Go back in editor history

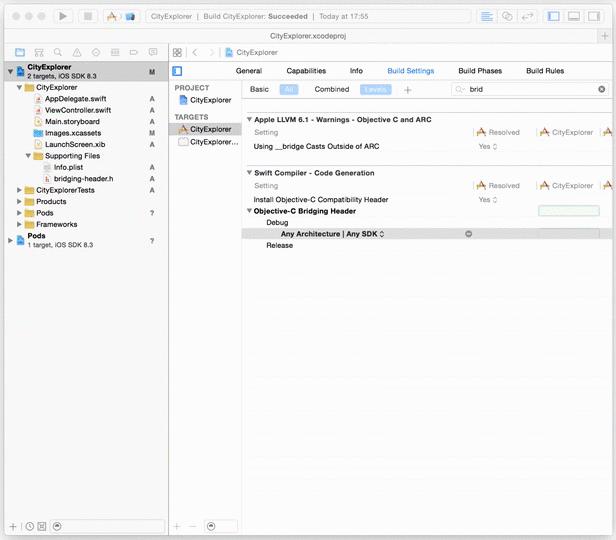coord(195,52)
